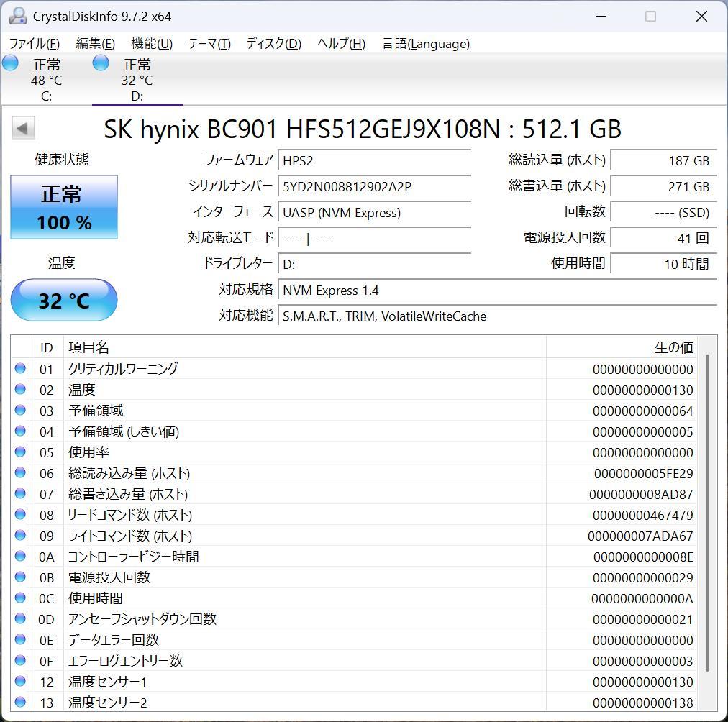Open the 機能(U) menu
This screenshot has height=722, width=728.
(152, 44)
